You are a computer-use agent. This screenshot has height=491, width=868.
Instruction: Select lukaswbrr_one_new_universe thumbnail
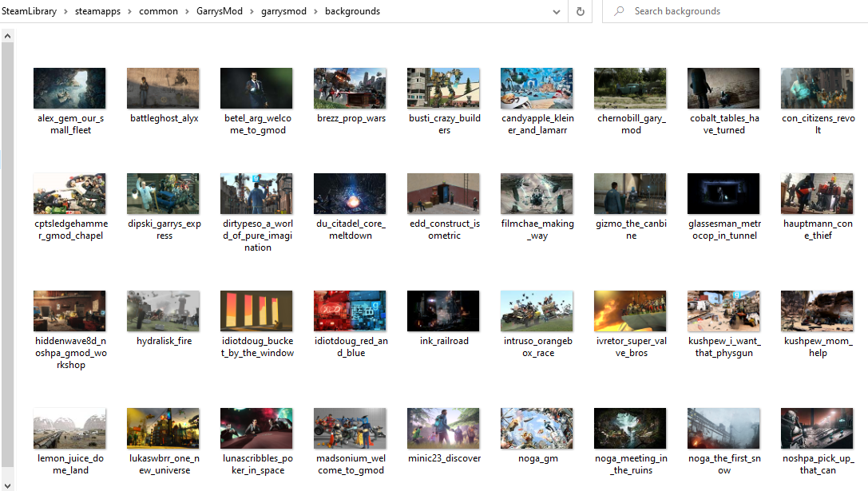(x=163, y=429)
